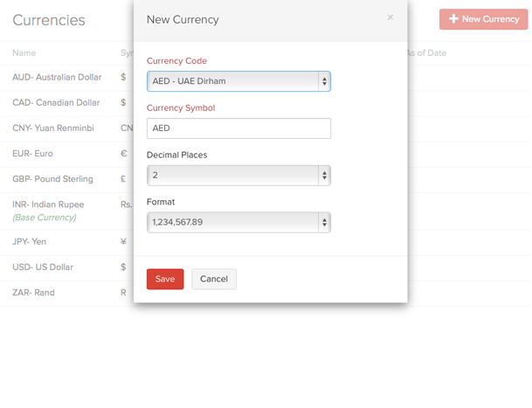
Task: Click the Currencies page heading
Action: [x=49, y=20]
